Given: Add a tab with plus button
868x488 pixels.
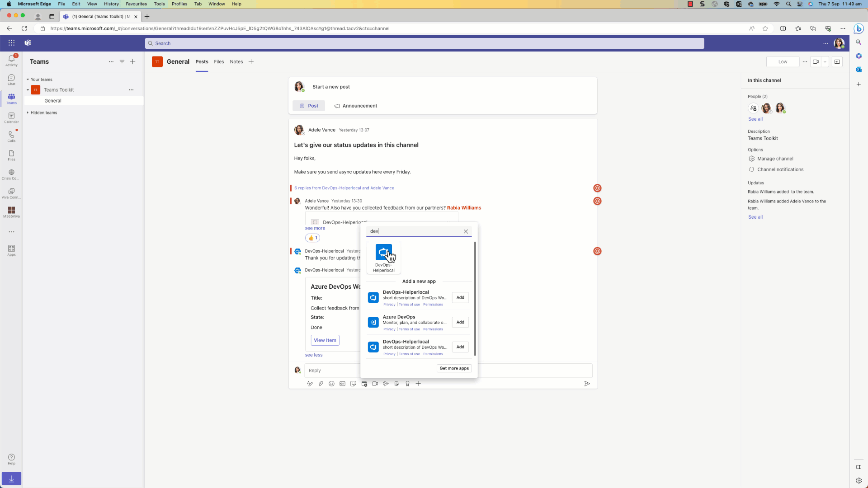Looking at the screenshot, I should tap(251, 62).
